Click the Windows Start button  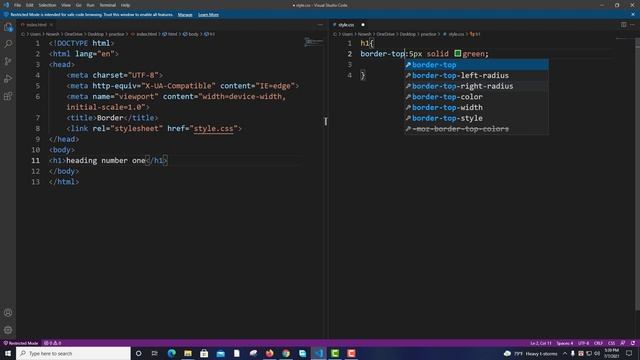pos(8,353)
